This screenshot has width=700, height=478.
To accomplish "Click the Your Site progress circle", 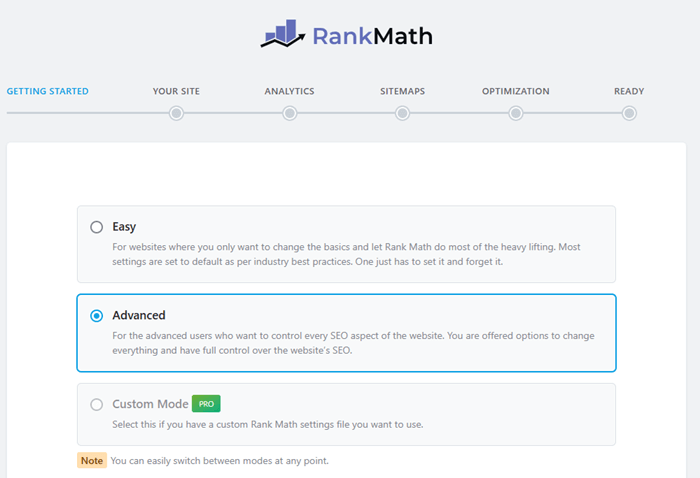I will pos(176,113).
